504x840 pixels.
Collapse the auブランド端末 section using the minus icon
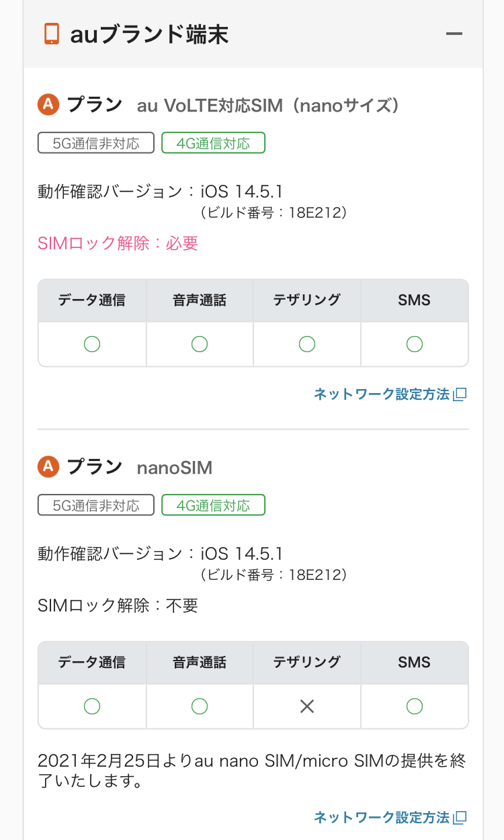click(454, 34)
